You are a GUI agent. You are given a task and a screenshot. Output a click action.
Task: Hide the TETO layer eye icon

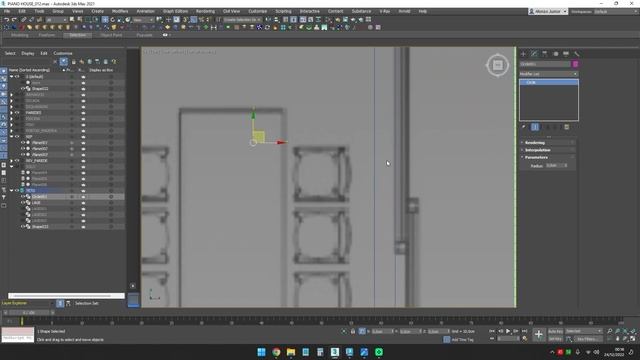[17, 191]
